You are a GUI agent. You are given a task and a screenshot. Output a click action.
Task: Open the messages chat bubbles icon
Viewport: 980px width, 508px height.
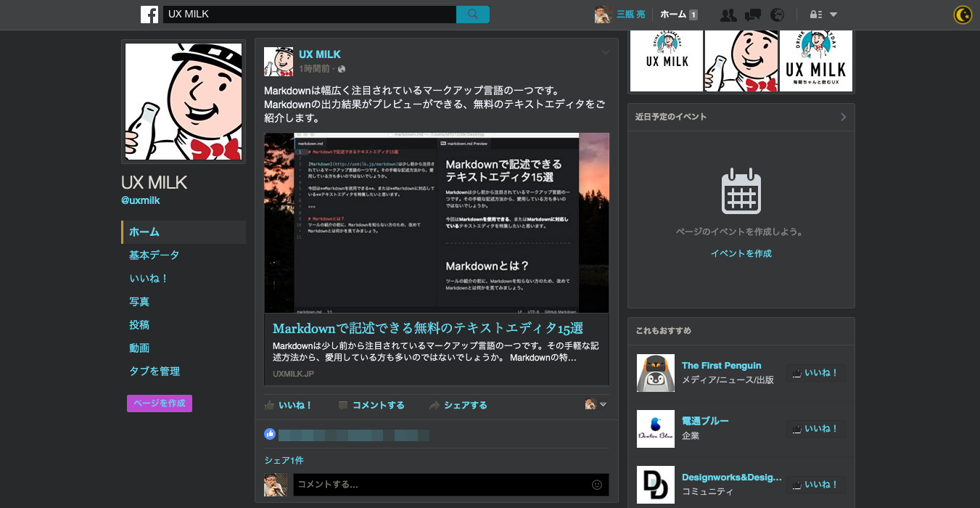point(753,15)
